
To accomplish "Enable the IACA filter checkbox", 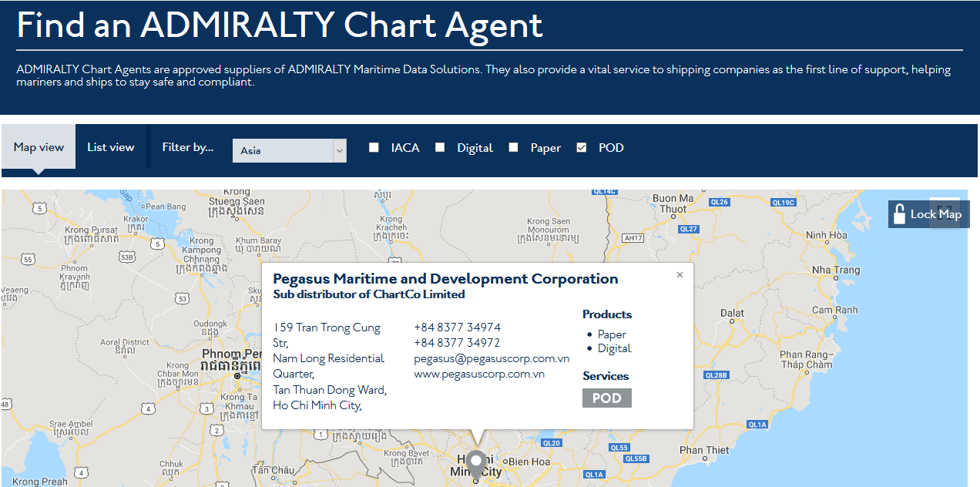I will (x=374, y=147).
